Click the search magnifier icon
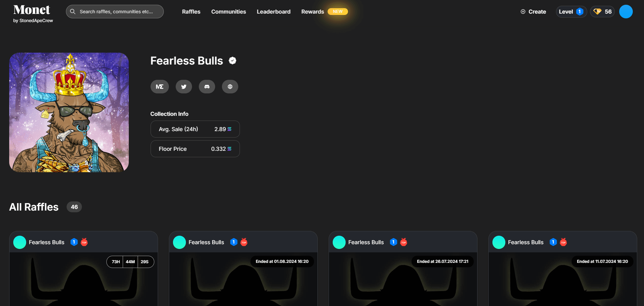The width and height of the screenshot is (644, 306). (73, 12)
